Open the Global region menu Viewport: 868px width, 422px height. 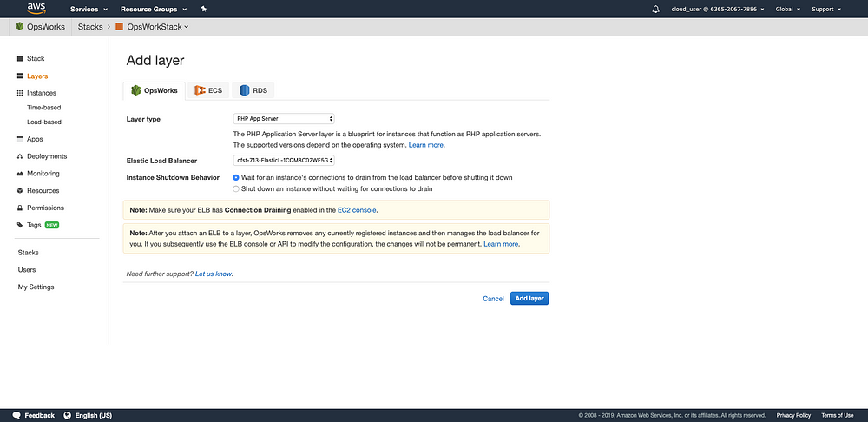[x=788, y=9]
